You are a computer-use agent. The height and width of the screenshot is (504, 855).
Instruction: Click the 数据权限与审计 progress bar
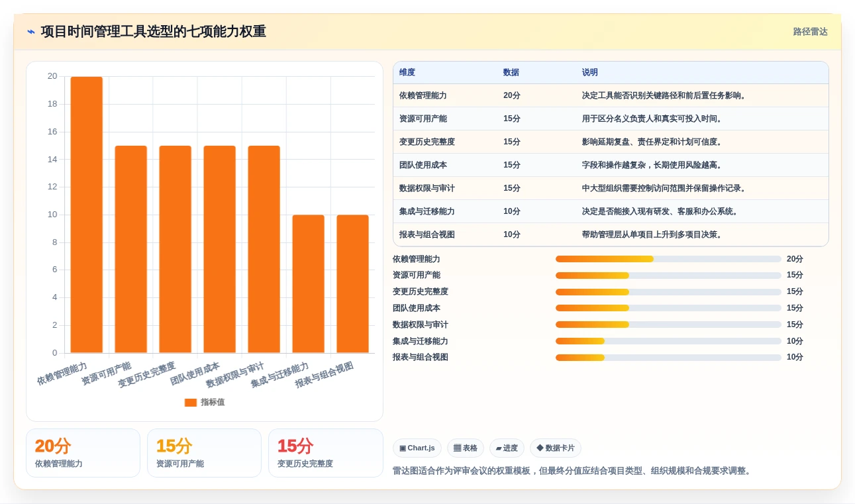point(668,325)
